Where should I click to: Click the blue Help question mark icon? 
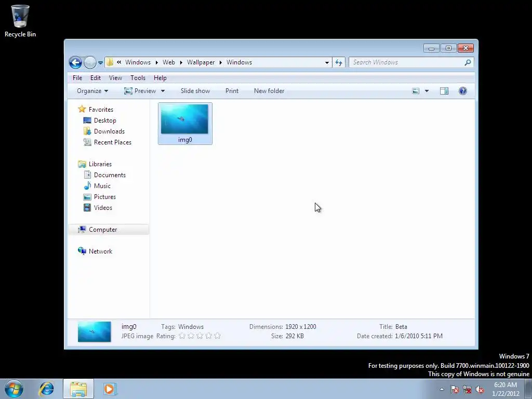(463, 91)
